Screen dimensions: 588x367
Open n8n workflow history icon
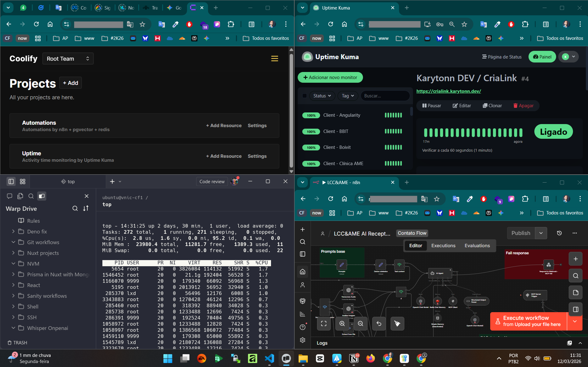[559, 233]
